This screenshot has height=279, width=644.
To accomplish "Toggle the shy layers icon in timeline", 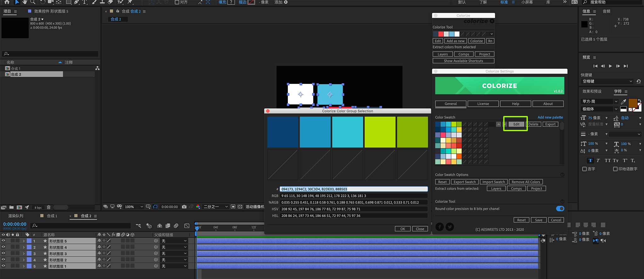I will point(160,226).
